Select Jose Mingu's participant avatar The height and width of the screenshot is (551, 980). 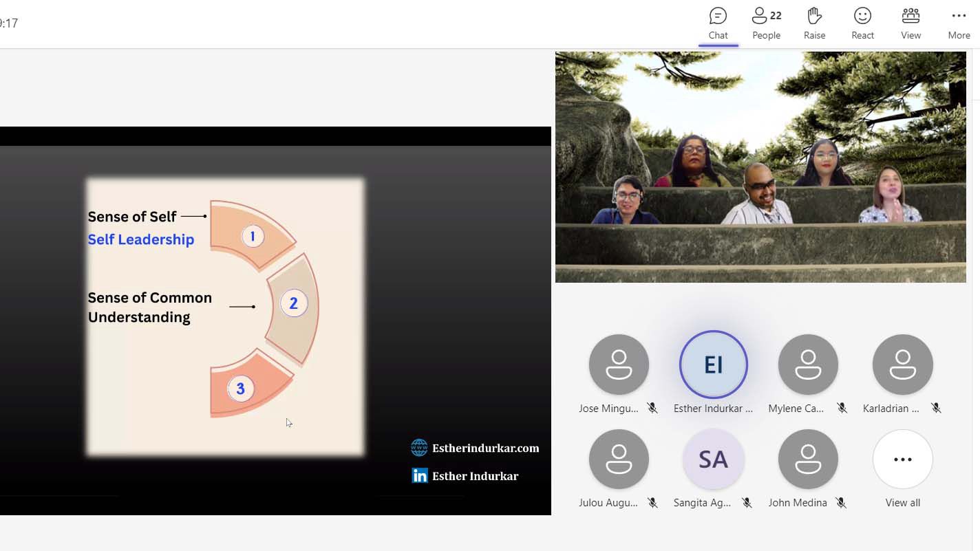619,365
